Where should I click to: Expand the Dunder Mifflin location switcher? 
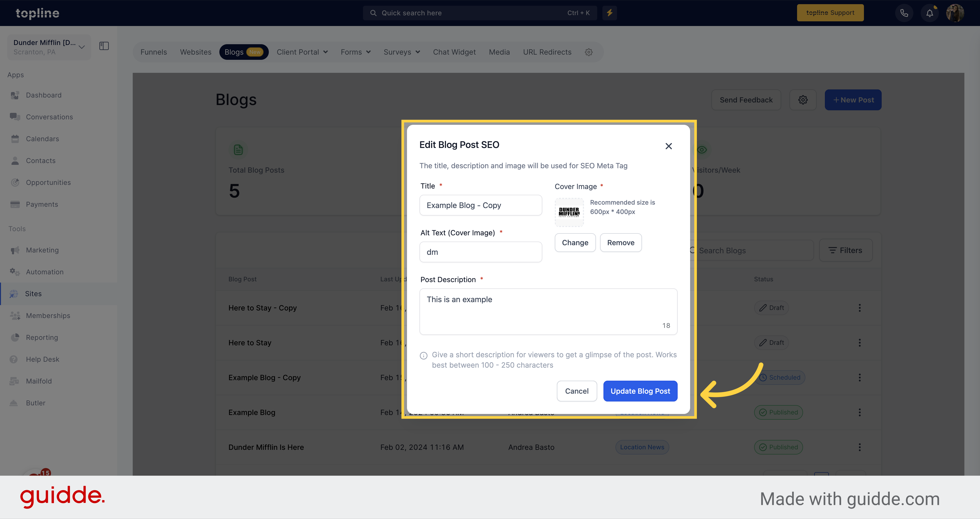(x=49, y=47)
